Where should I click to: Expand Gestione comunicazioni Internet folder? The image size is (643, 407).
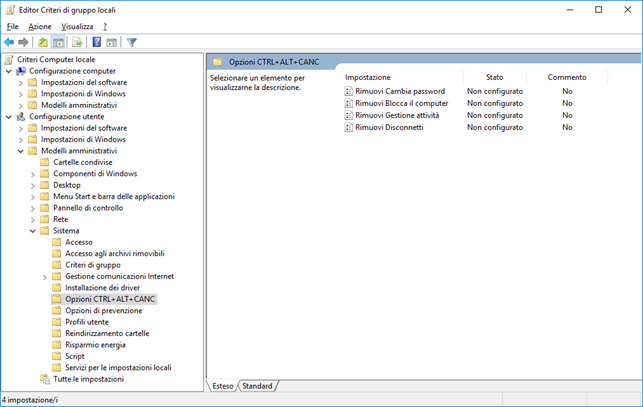[x=45, y=277]
